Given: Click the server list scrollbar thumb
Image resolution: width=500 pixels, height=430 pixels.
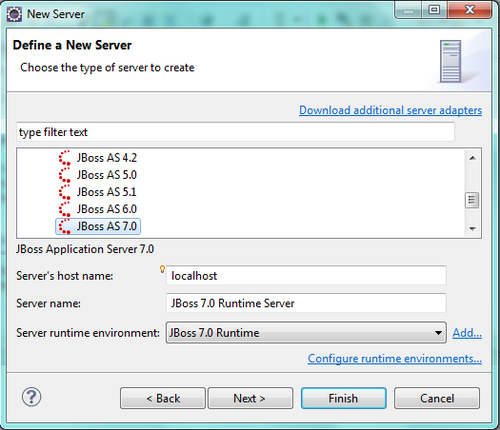Looking at the screenshot, I should click(472, 200).
